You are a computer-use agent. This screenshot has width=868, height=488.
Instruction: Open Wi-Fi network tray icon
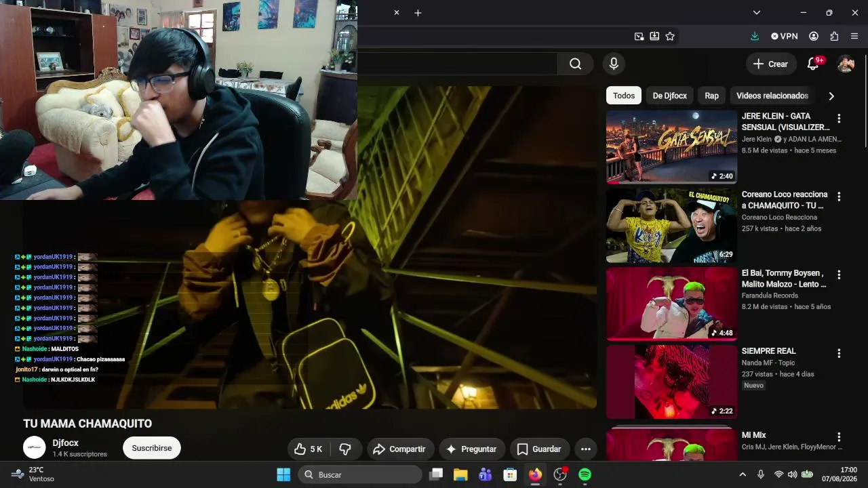(778, 474)
